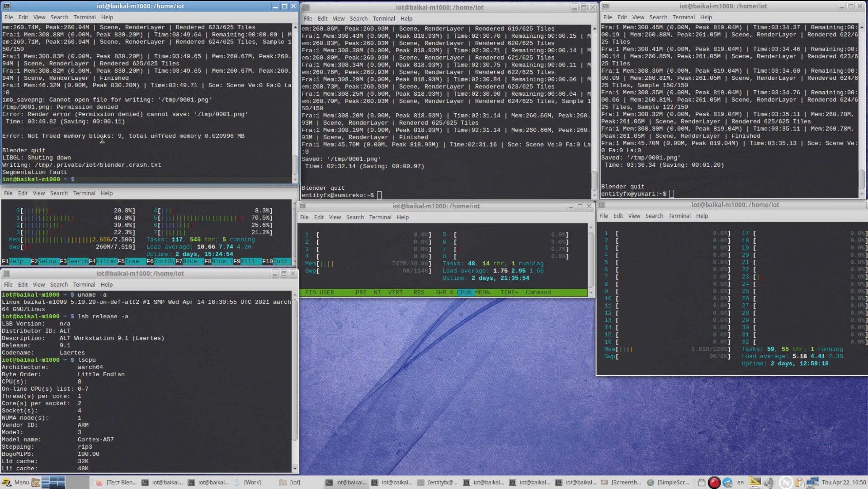Click F10 Quit in htop
Screen dimensions: 868x489
pyautogui.click(x=277, y=261)
